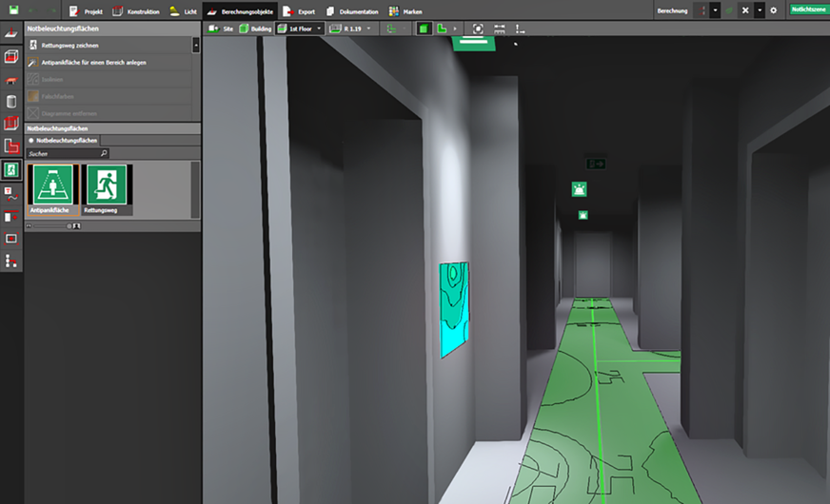The image size is (830, 504).
Task: Open the 1st Floor dropdown
Action: [x=318, y=29]
